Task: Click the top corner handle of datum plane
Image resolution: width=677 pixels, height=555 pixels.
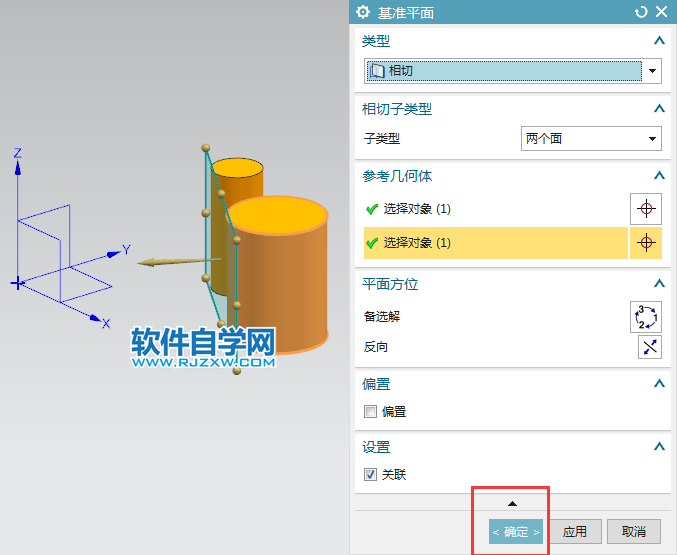Action: [206, 148]
